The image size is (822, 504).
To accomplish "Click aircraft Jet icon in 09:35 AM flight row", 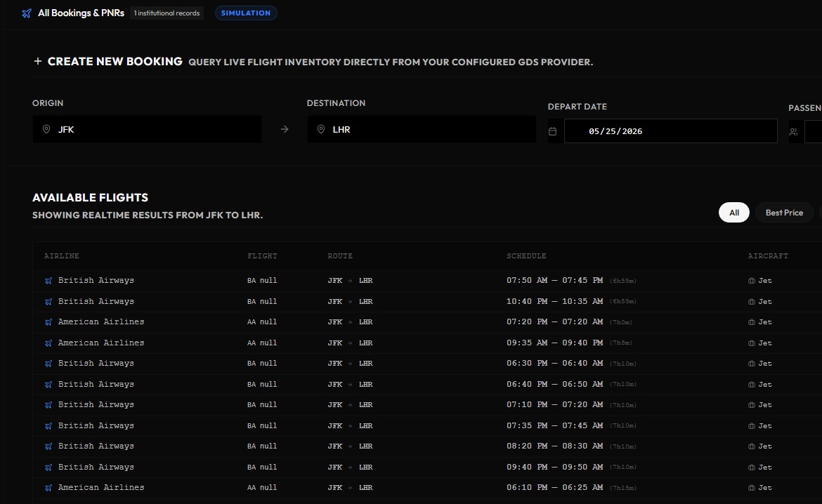I will click(x=751, y=343).
